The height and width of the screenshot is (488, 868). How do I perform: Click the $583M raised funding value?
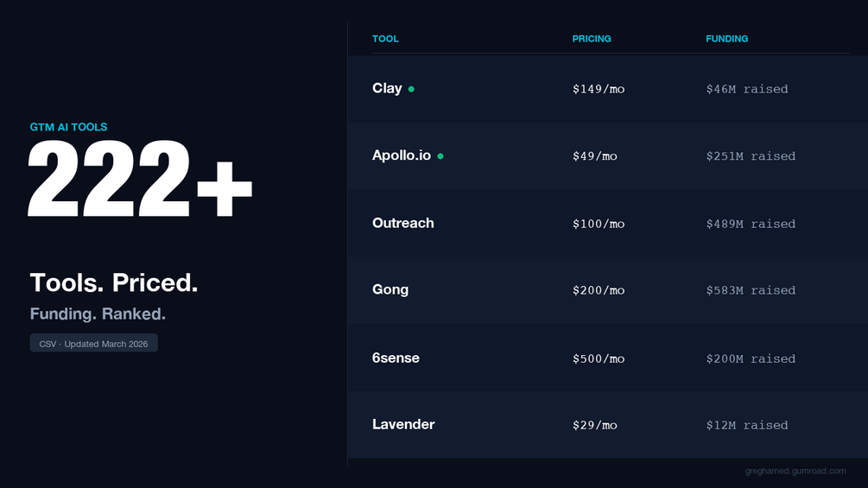click(x=751, y=290)
